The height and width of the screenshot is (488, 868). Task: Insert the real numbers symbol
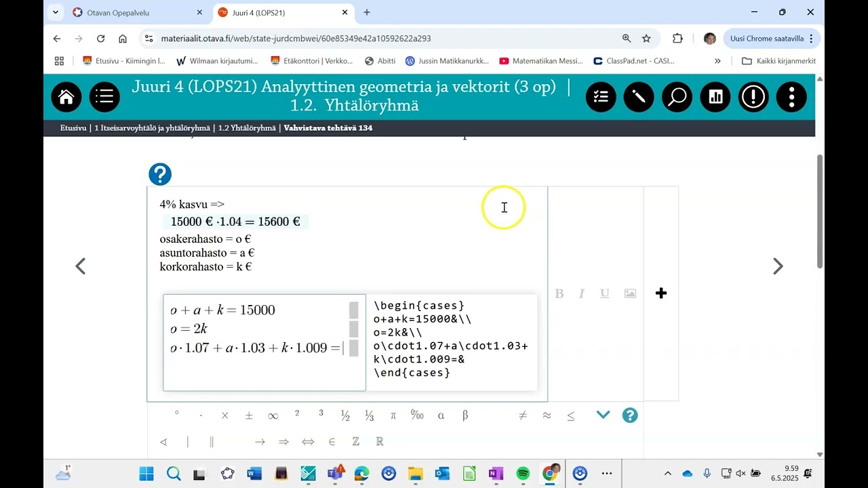pos(380,442)
